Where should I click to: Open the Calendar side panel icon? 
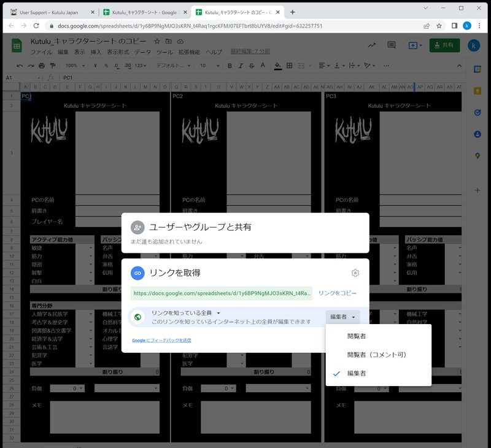[477, 69]
